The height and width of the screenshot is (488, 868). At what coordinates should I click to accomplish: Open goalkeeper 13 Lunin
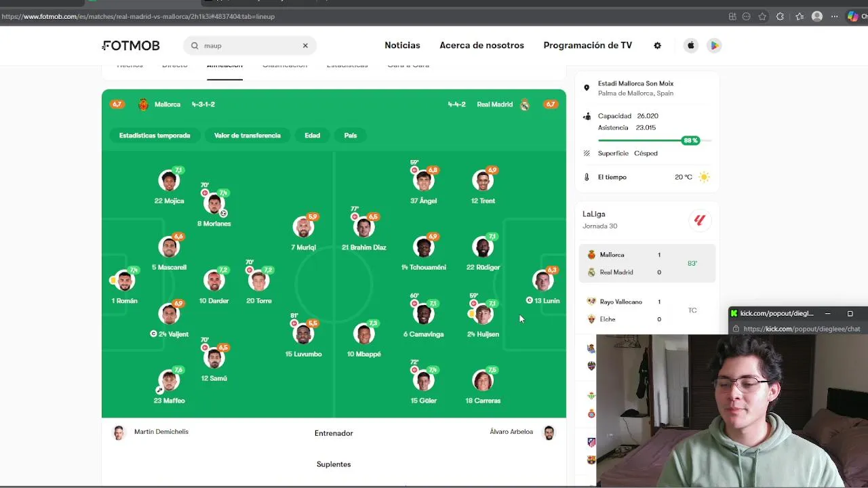[x=543, y=286]
